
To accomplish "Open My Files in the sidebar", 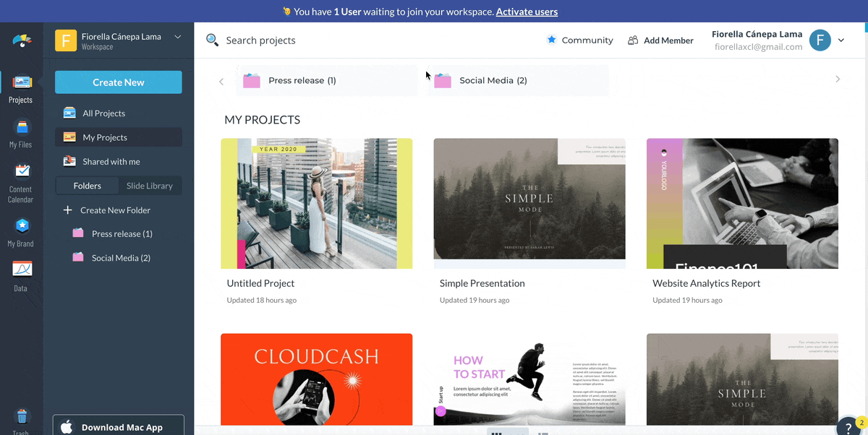I will pos(20,128).
